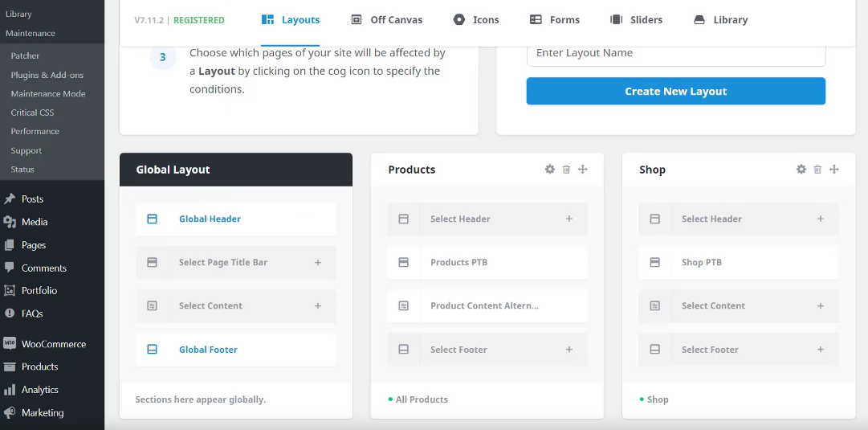Open Products PTB in Products layout
Viewport: 868px width, 430px height.
point(458,262)
